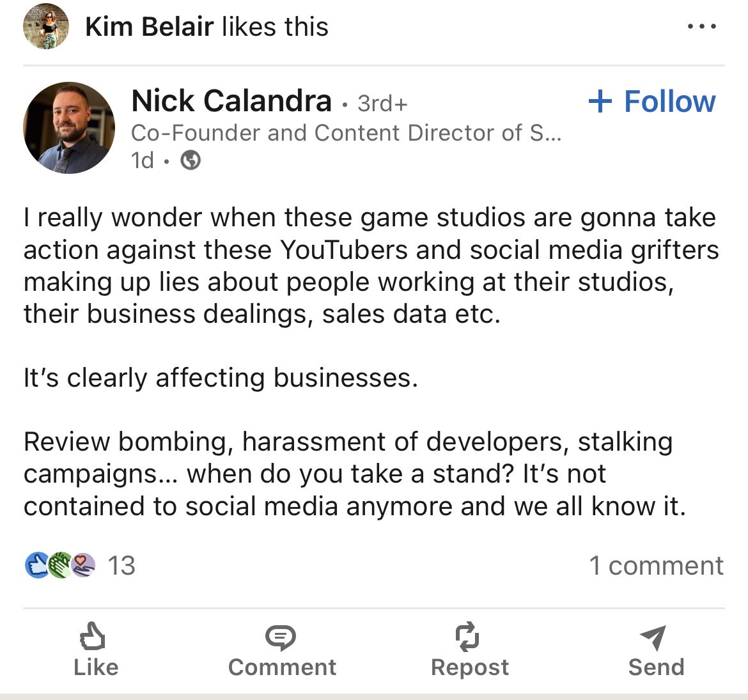Click the Kim Belair name link
Image resolution: width=748 pixels, height=700 pixels.
click(x=150, y=26)
